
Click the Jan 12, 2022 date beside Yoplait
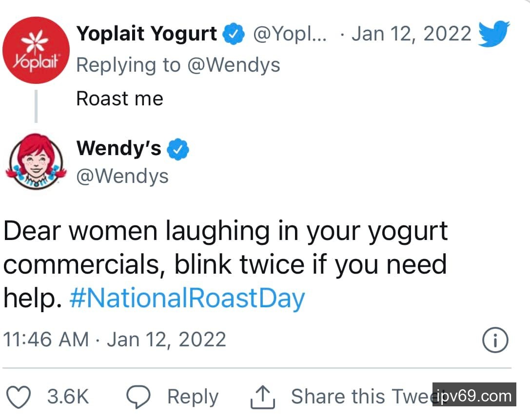pos(411,34)
